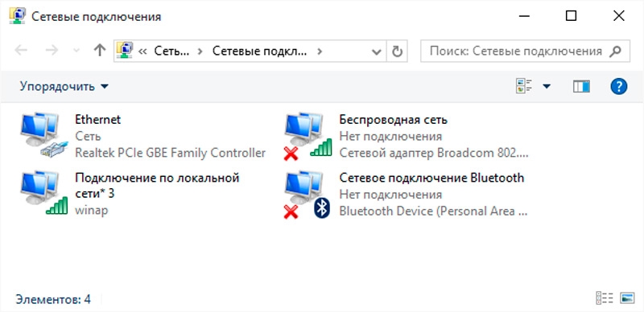The height and width of the screenshot is (312, 644).
Task: Click Нет подключения under Bluetooth connection
Action: [x=390, y=194]
